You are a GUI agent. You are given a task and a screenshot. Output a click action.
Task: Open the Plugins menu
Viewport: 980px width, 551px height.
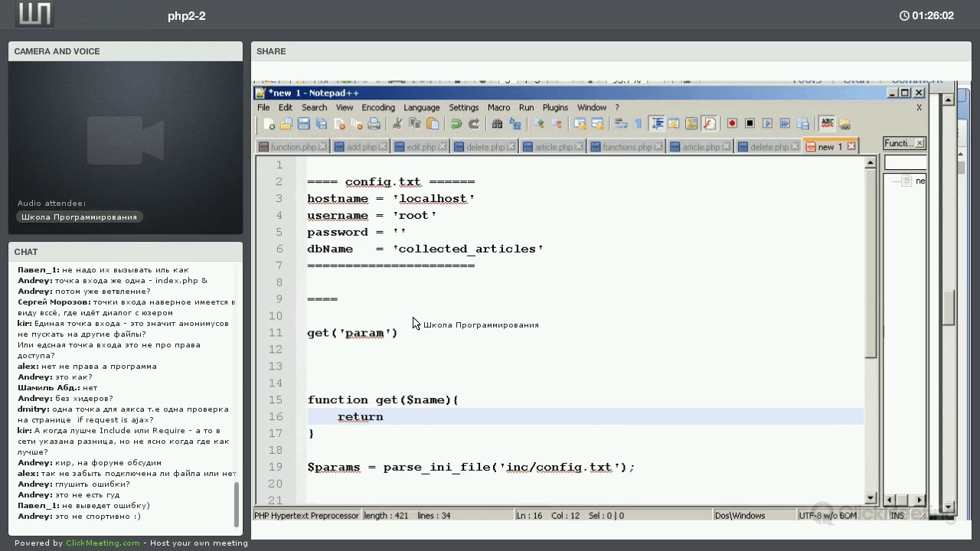tap(555, 108)
